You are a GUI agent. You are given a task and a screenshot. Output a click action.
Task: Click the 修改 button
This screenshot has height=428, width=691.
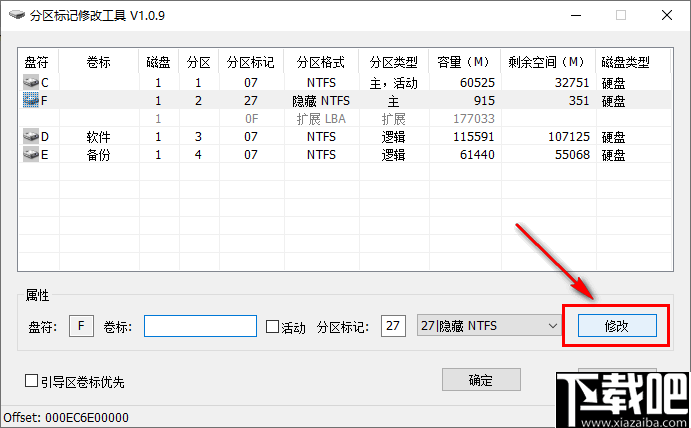(x=617, y=326)
